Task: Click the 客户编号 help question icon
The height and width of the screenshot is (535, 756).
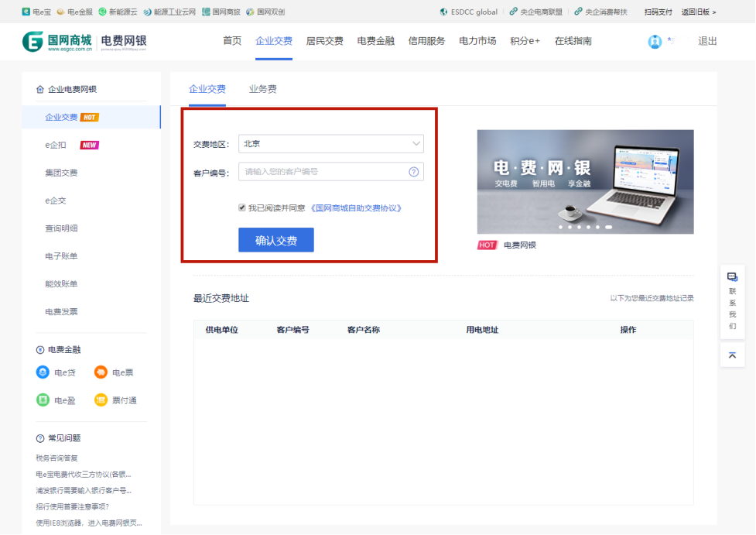Action: click(x=414, y=172)
